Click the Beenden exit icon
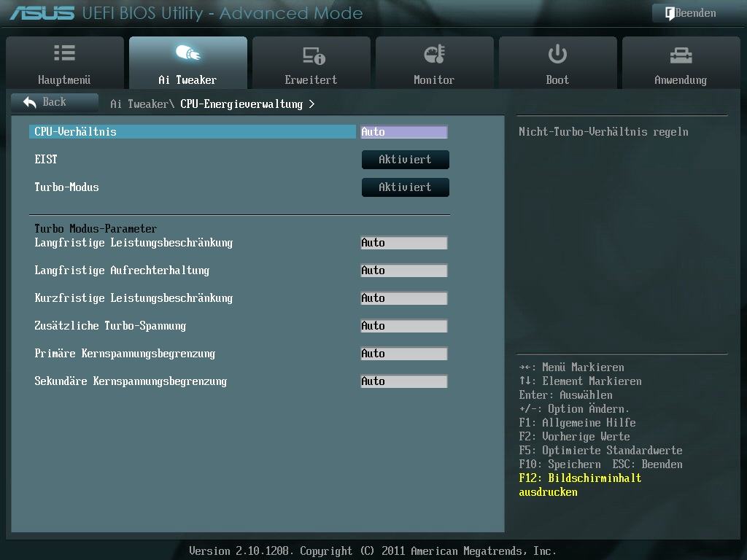Screen dimensions: 747x560 coord(670,13)
